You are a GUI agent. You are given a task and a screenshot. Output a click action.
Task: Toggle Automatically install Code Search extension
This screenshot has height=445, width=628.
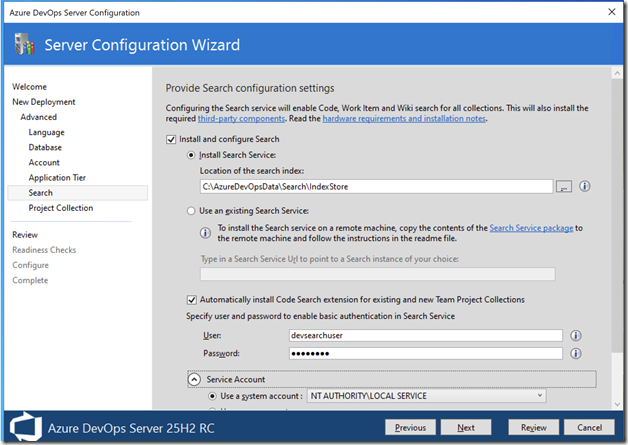[193, 299]
